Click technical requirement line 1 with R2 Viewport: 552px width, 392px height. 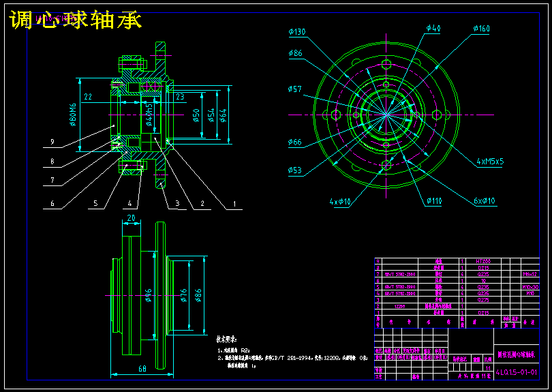[234, 350]
